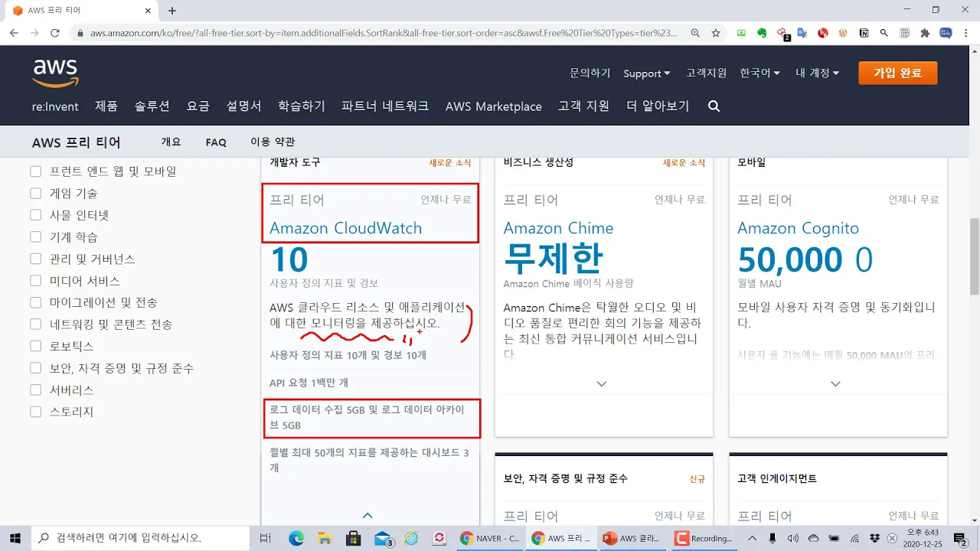The height and width of the screenshot is (551, 980).
Task: Click the re:Invent link
Action: [55, 106]
